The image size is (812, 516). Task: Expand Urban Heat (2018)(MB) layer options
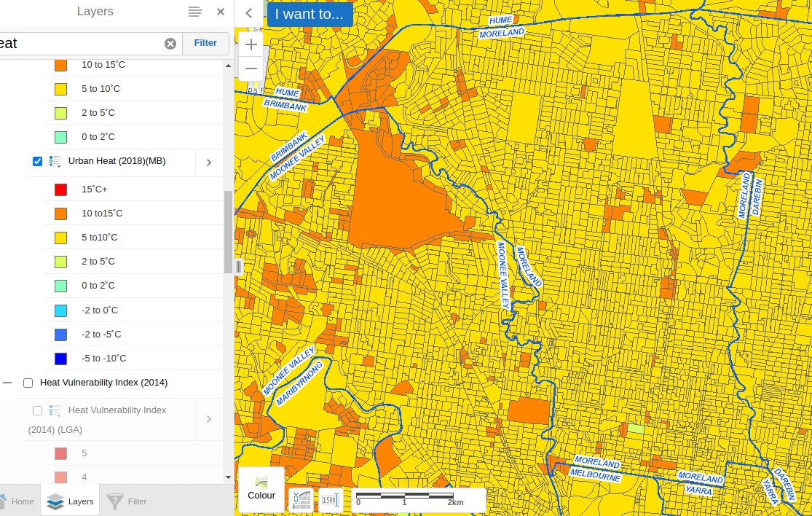click(x=209, y=162)
